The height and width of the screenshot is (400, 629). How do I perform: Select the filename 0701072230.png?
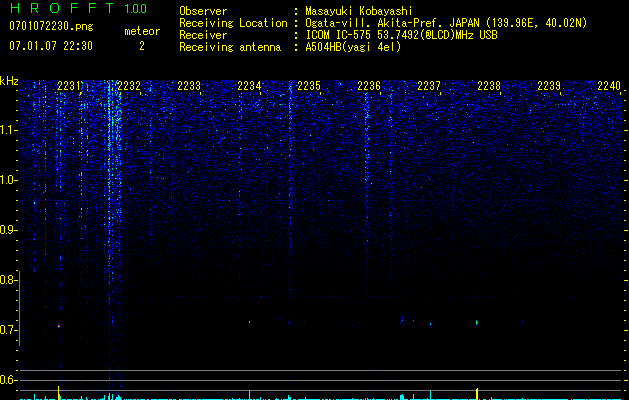point(51,26)
